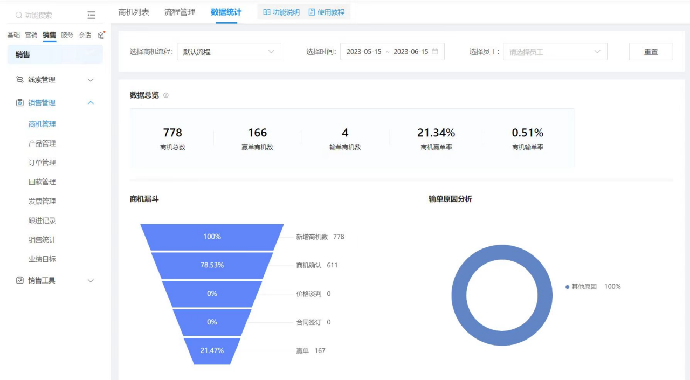Open 销售统计 in the sidebar

pos(42,240)
